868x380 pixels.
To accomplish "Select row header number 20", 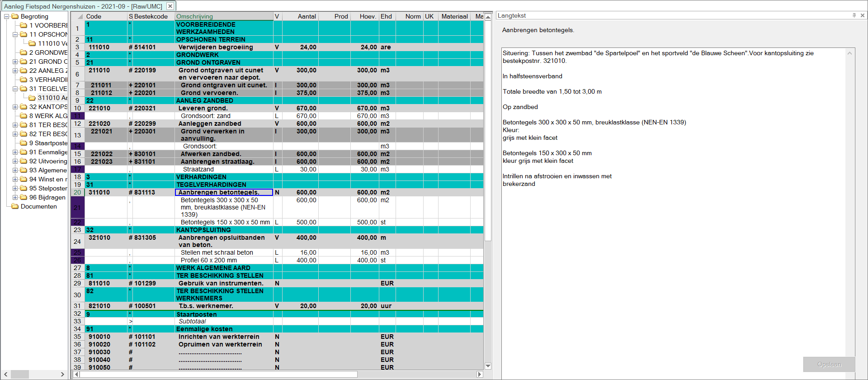I will 78,192.
